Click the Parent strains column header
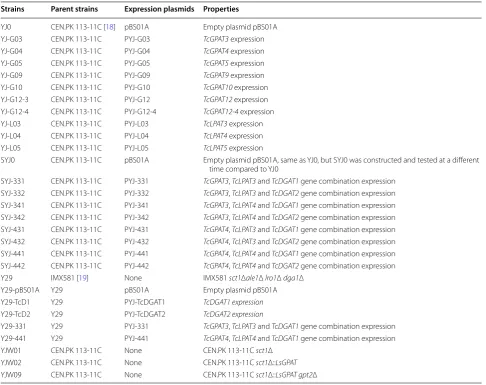 pos(74,9)
